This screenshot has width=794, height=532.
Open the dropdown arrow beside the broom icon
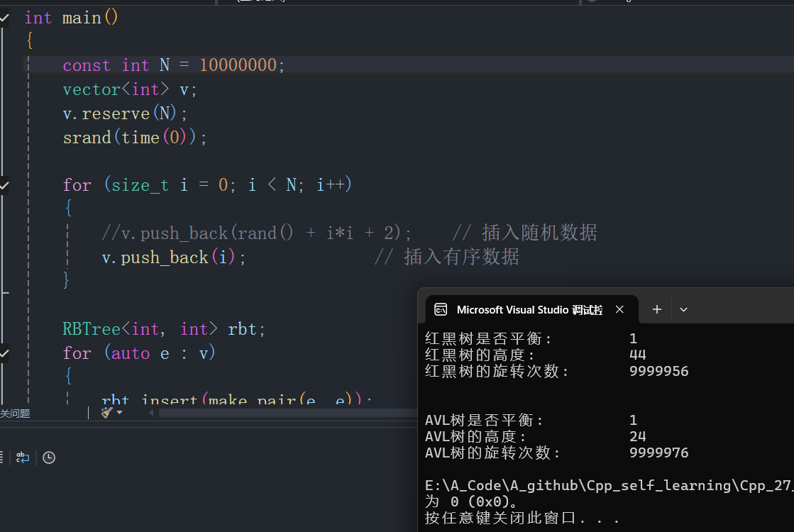[119, 413]
